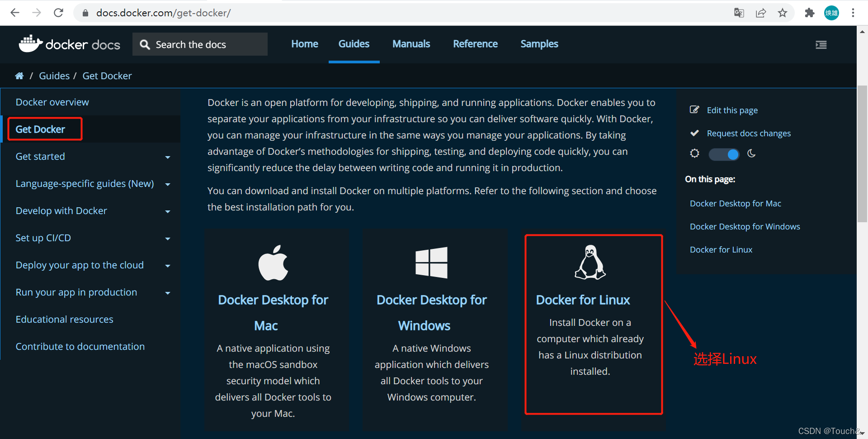This screenshot has width=868, height=439.
Task: Bookmark this page with the star icon
Action: pos(783,13)
